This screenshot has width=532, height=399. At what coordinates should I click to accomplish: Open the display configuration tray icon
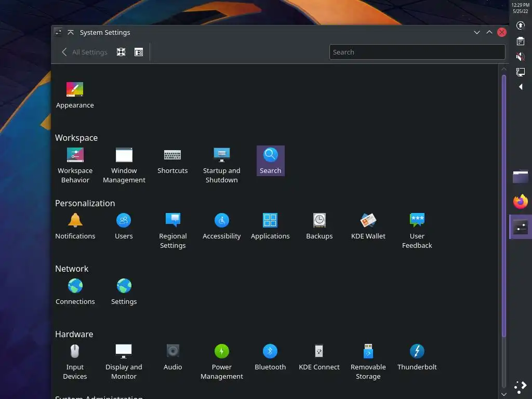pos(521,72)
